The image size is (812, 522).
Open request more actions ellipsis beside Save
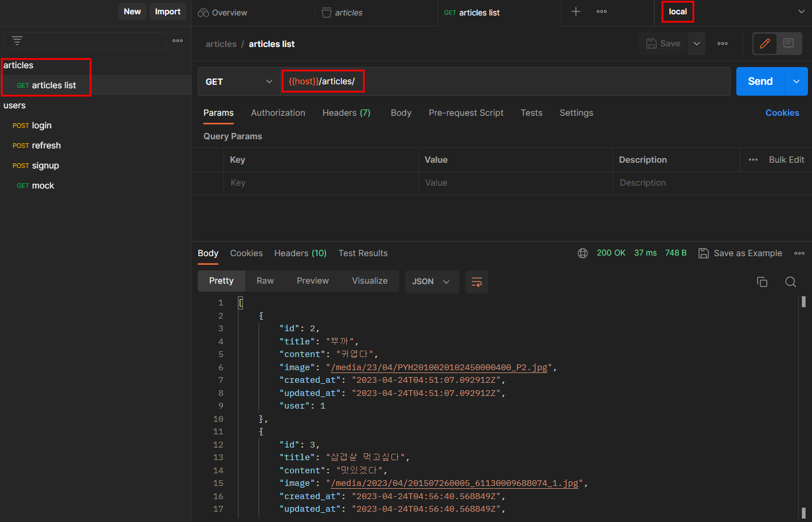(x=723, y=44)
